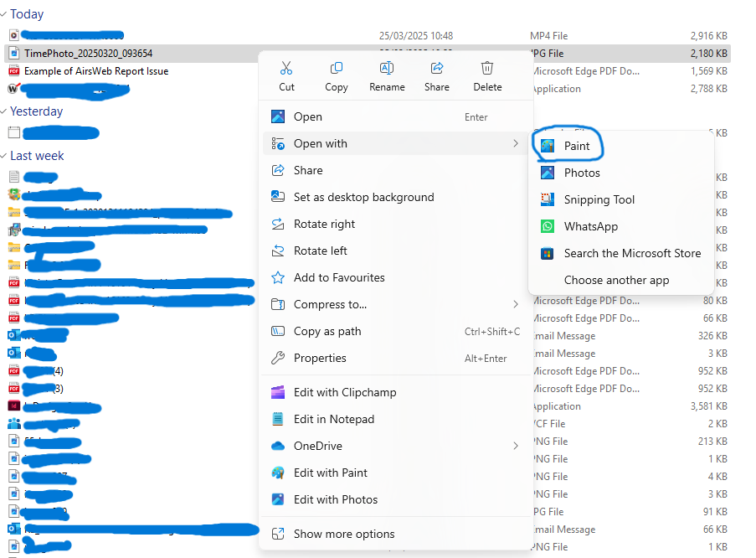Collapse the Last week group
This screenshot has width=756, height=558.
(x=3, y=156)
